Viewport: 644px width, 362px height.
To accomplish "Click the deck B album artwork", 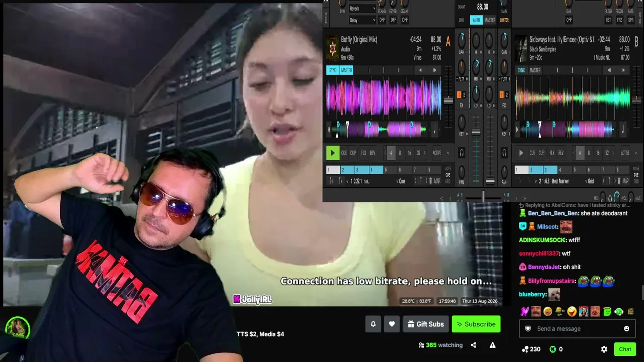I will click(521, 48).
